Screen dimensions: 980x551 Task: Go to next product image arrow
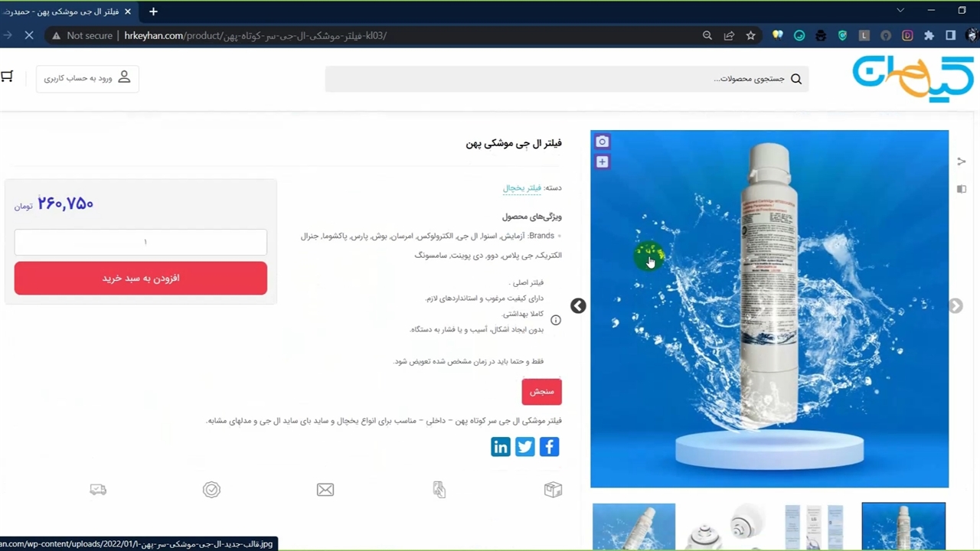[x=955, y=306]
